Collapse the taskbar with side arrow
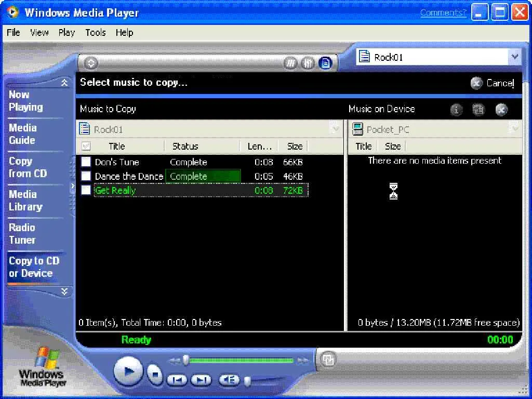Screen dimensions: 532x399 73,185
